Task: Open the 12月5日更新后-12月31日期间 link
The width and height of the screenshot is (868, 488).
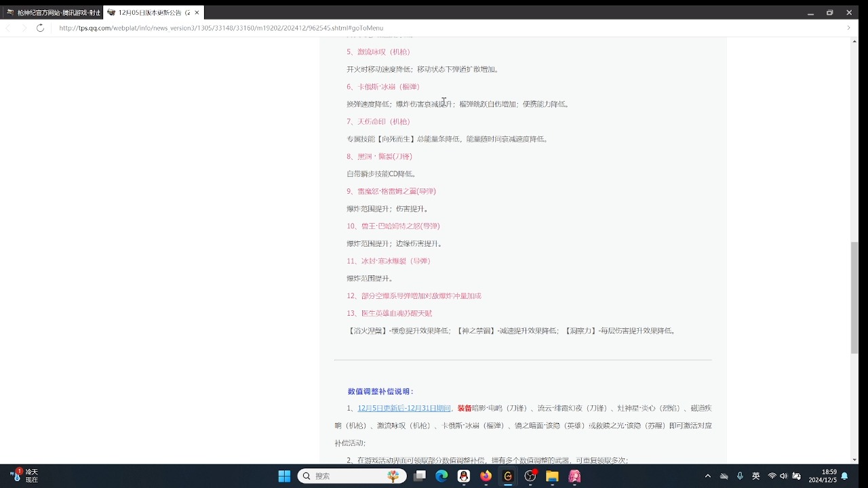Action: click(404, 408)
